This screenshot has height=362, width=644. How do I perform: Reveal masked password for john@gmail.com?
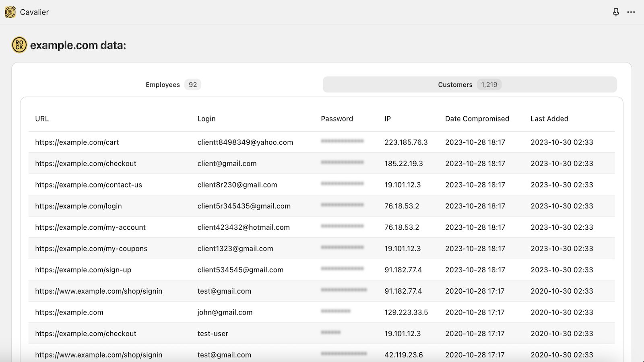pyautogui.click(x=336, y=312)
